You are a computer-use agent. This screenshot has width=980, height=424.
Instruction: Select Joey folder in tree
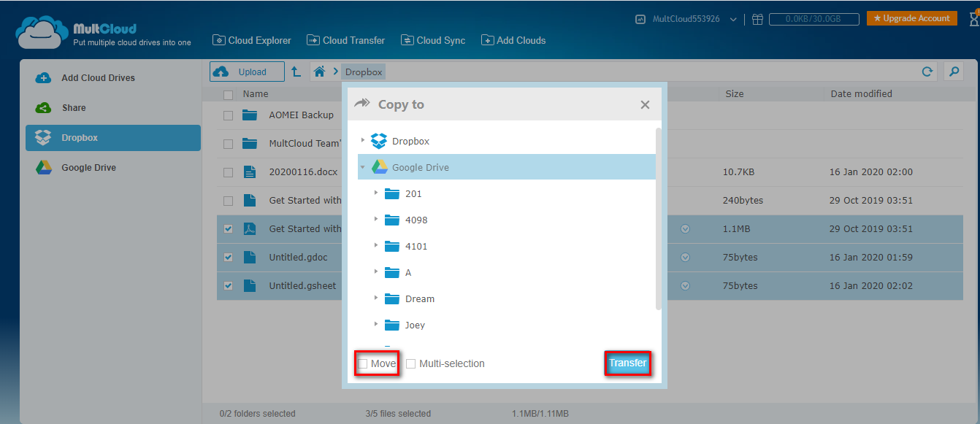pyautogui.click(x=415, y=325)
